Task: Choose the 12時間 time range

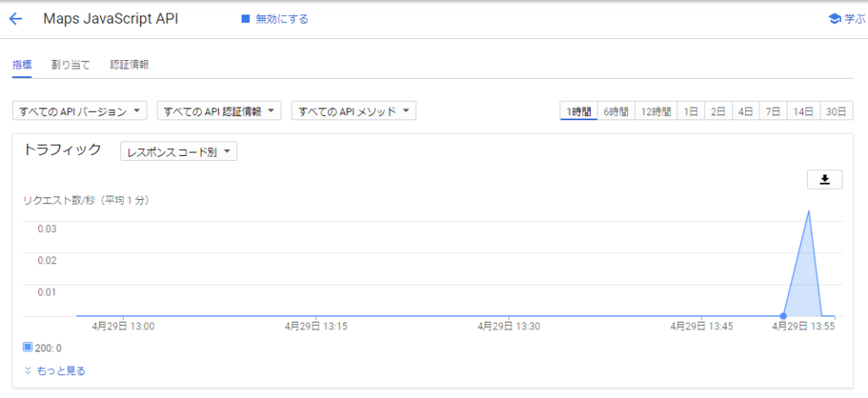Action: click(656, 112)
